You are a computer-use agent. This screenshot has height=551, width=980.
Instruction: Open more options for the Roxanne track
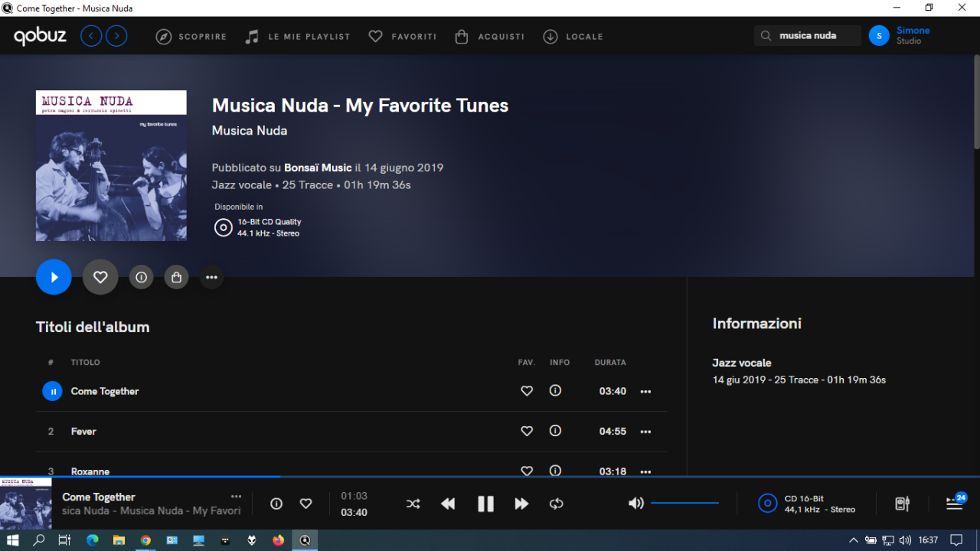(x=645, y=471)
